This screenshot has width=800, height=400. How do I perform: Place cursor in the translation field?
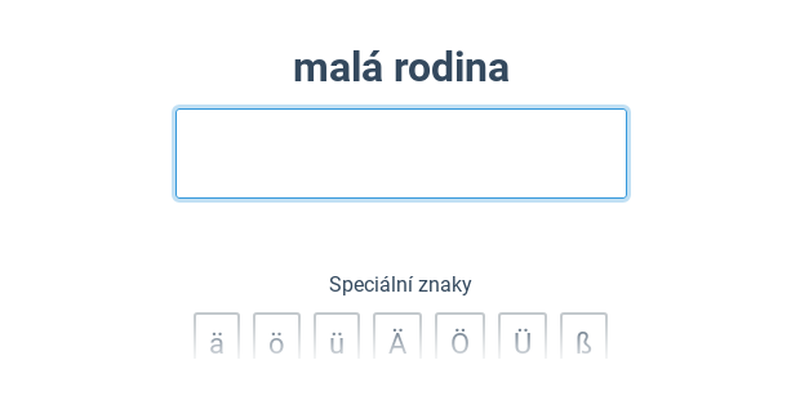(x=401, y=154)
